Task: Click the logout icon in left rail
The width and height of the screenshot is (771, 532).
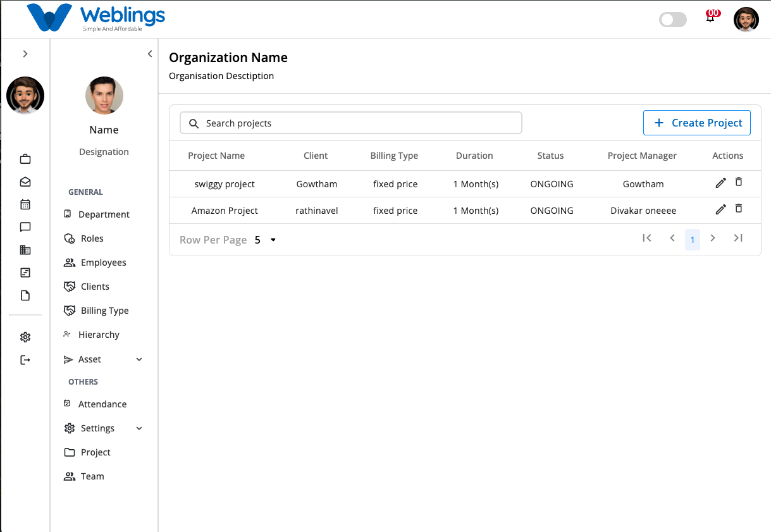Action: pos(25,360)
